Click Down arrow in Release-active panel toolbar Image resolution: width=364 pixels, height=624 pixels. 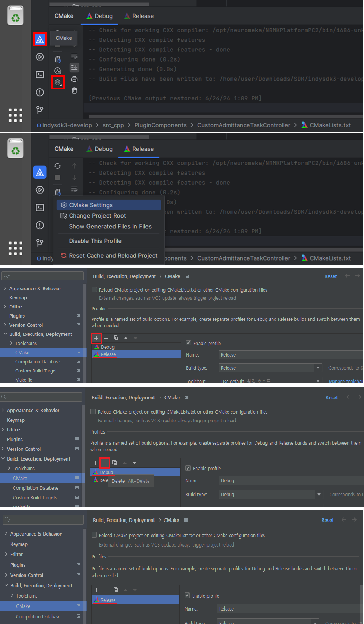click(x=74, y=177)
